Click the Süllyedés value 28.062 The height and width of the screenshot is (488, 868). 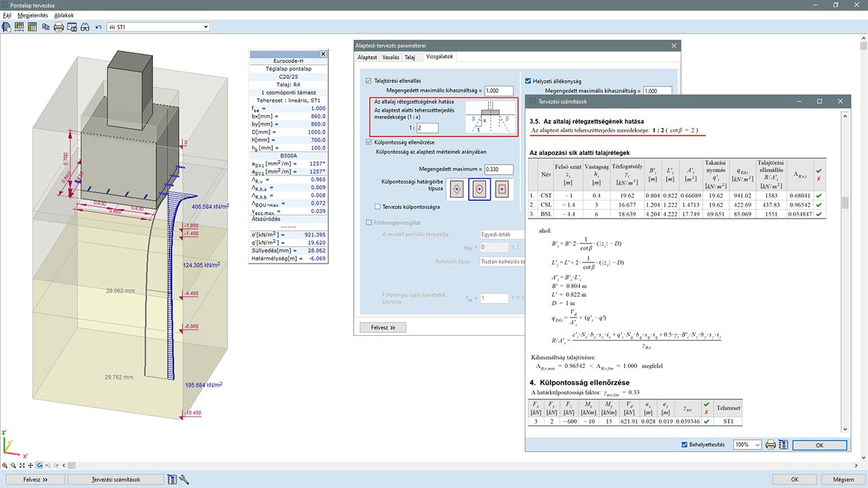click(315, 250)
